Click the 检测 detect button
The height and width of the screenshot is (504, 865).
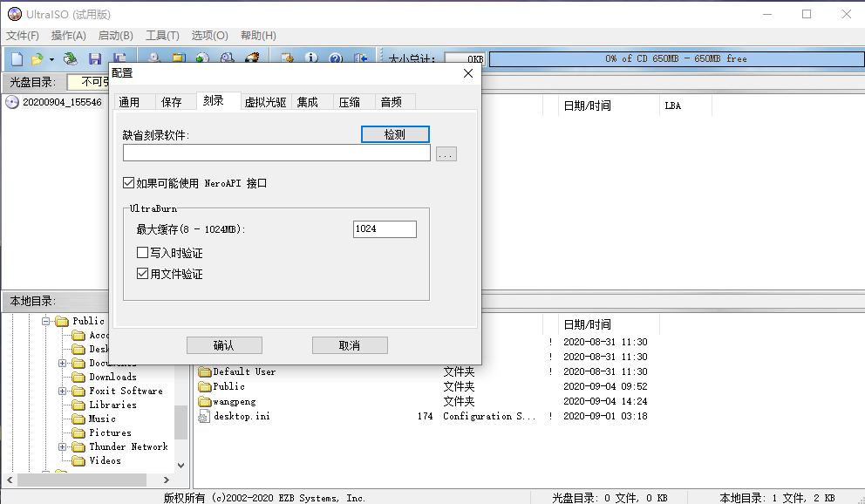395,134
